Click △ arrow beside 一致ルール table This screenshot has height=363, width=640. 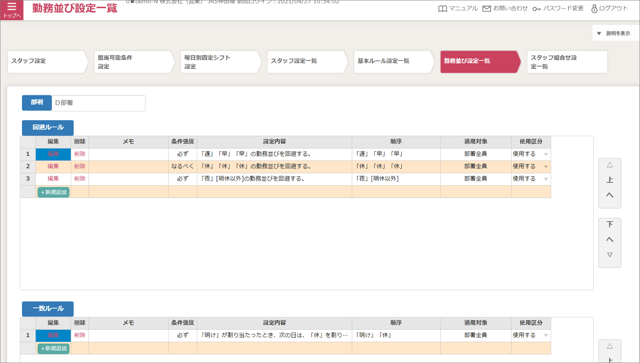pos(609,346)
